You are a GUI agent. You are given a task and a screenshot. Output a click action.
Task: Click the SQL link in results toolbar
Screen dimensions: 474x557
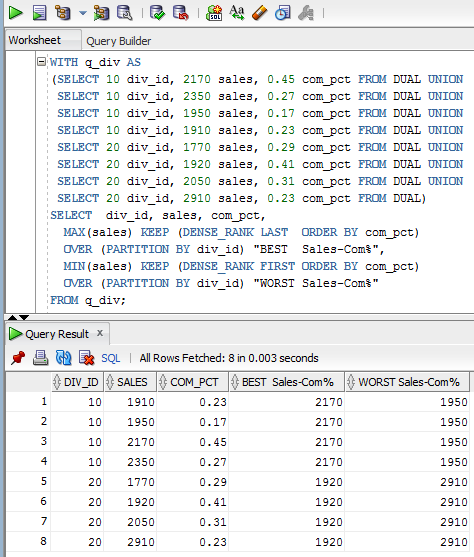pyautogui.click(x=111, y=358)
